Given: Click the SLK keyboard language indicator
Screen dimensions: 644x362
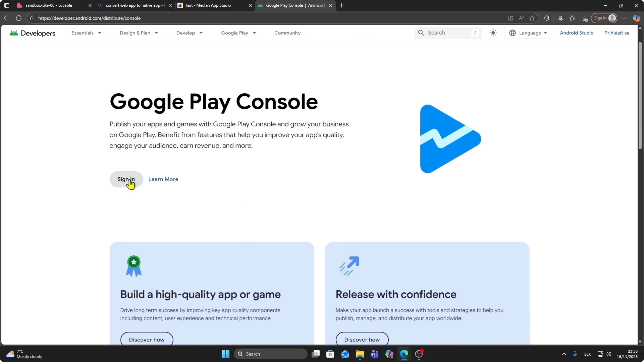Looking at the screenshot, I should coord(587,354).
